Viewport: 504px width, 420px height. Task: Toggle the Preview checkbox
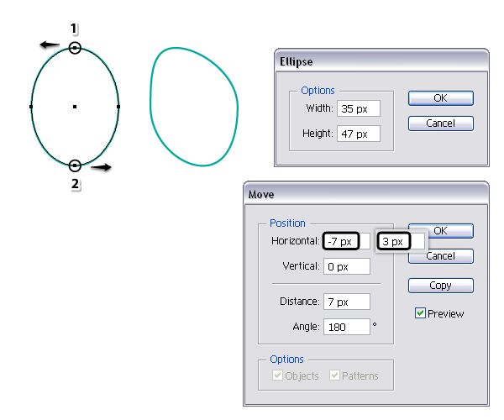click(422, 313)
